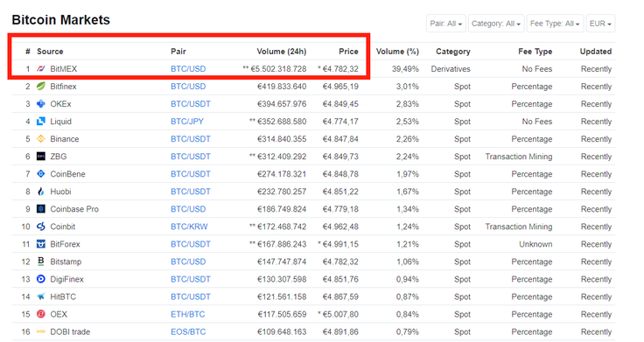Image resolution: width=644 pixels, height=342 pixels.
Task: Open OKEx BTC/USDT pair link
Action: (x=191, y=104)
